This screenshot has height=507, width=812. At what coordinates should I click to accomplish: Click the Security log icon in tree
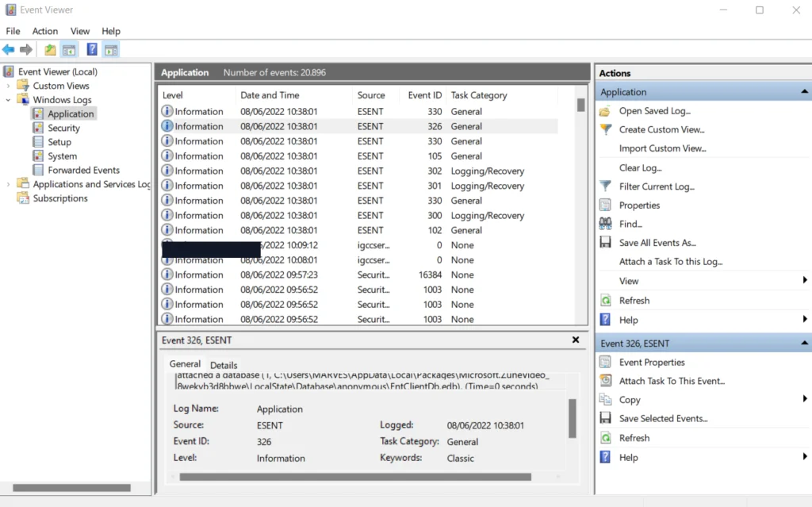38,128
